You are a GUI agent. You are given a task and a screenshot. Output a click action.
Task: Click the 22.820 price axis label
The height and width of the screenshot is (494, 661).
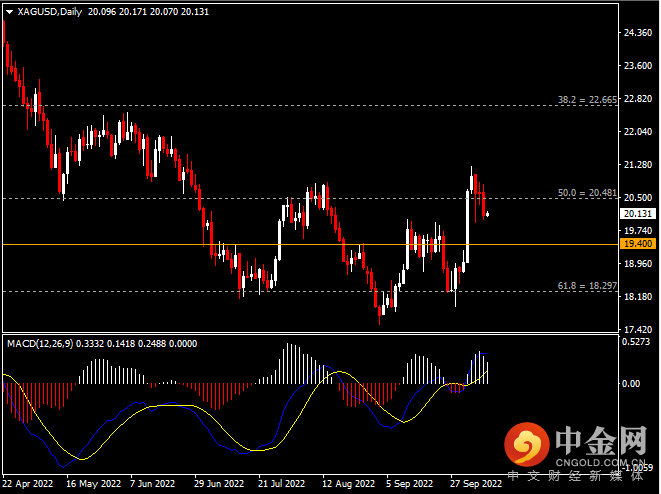pos(638,99)
